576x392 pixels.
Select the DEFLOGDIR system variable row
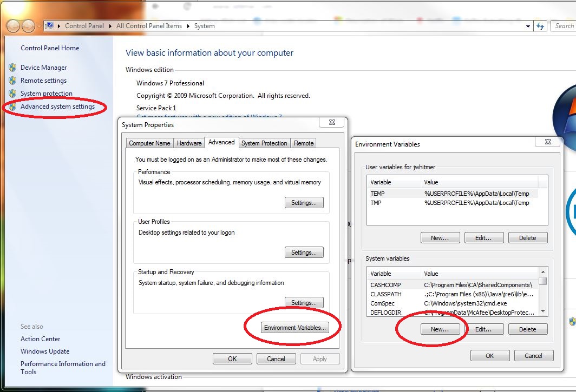point(453,313)
